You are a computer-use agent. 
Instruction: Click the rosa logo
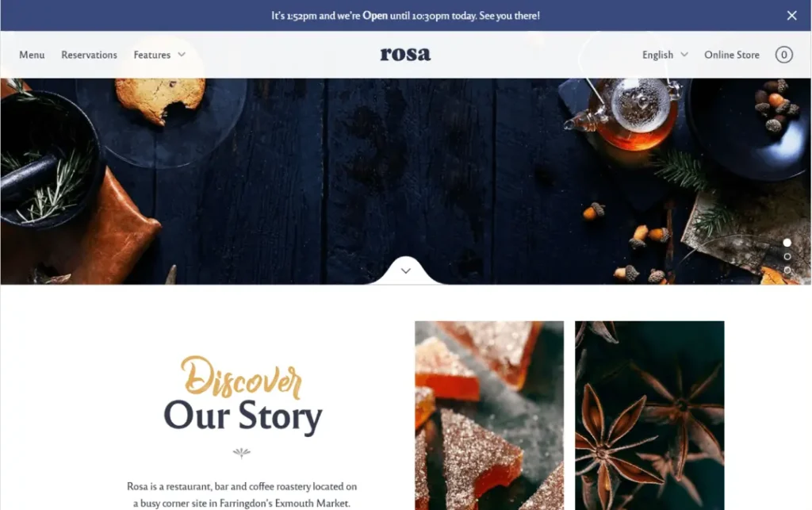405,54
